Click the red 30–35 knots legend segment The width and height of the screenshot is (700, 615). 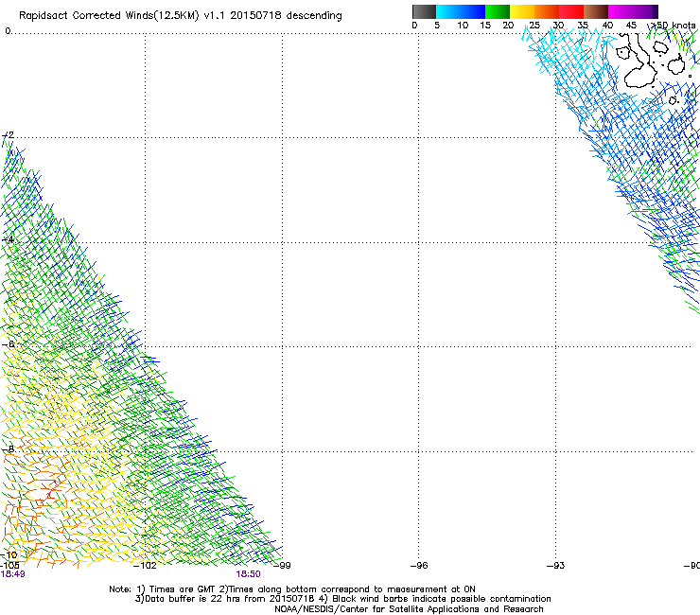tap(571, 11)
